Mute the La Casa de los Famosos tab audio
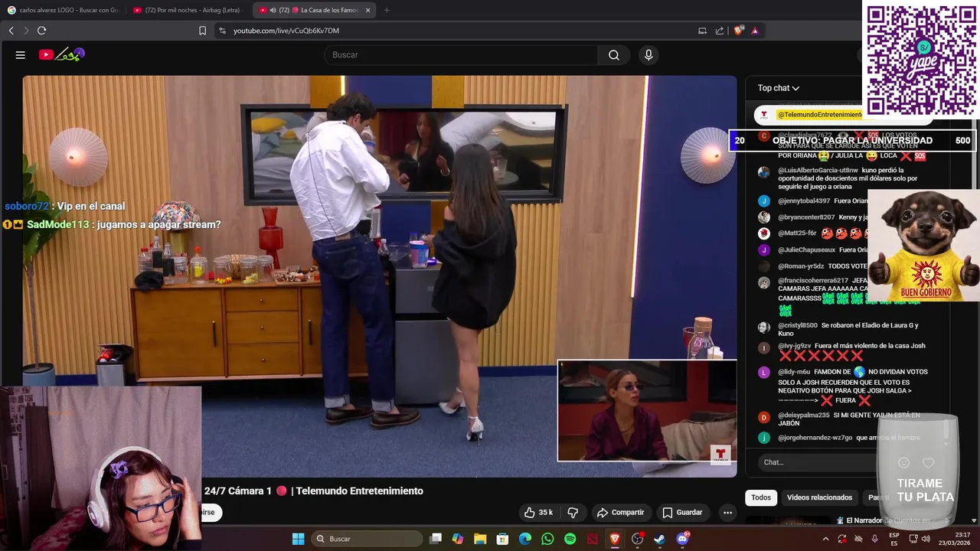The width and height of the screenshot is (980, 551). pyautogui.click(x=273, y=10)
